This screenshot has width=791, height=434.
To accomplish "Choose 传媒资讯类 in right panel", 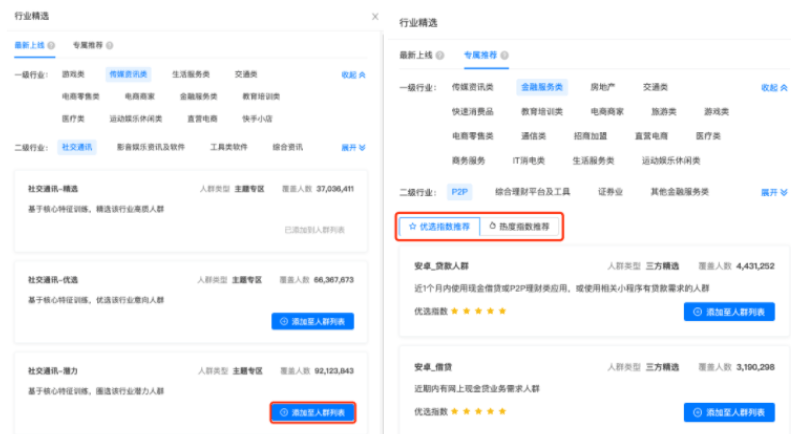I will (x=473, y=87).
